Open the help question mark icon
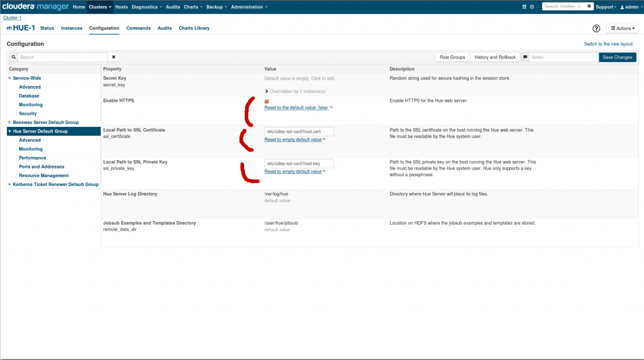 click(x=596, y=28)
